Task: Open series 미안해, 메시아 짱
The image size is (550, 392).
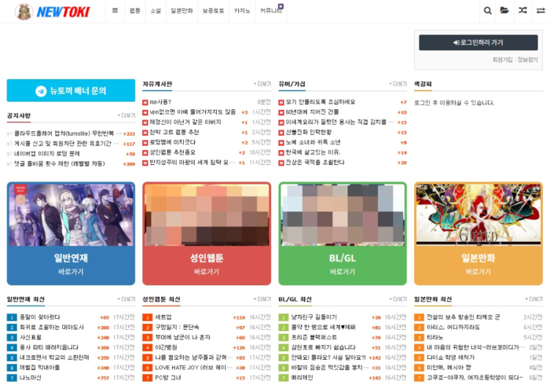Action: point(449,368)
